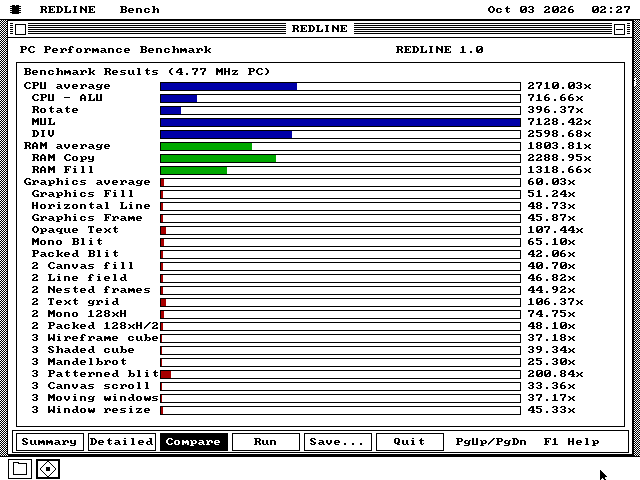
Task: Click the menu bar date Oct 03 2026
Action: click(x=531, y=9)
